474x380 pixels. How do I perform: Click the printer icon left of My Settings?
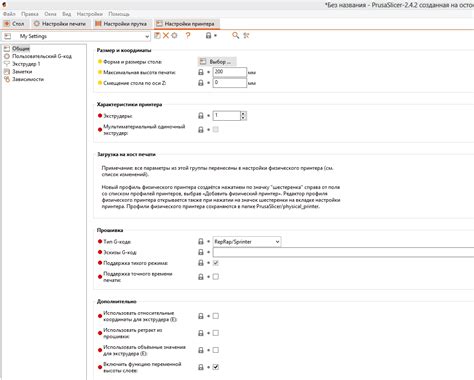[x=8, y=36]
